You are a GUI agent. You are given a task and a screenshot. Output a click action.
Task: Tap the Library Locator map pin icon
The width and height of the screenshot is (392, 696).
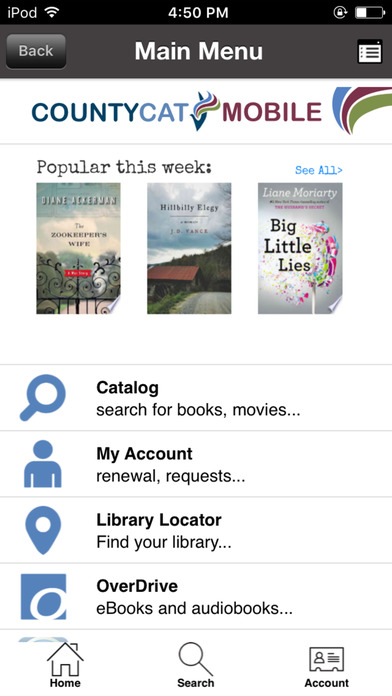pyautogui.click(x=43, y=530)
